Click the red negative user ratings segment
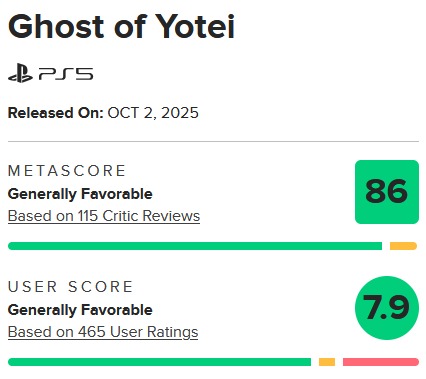426x379 pixels. click(x=381, y=362)
